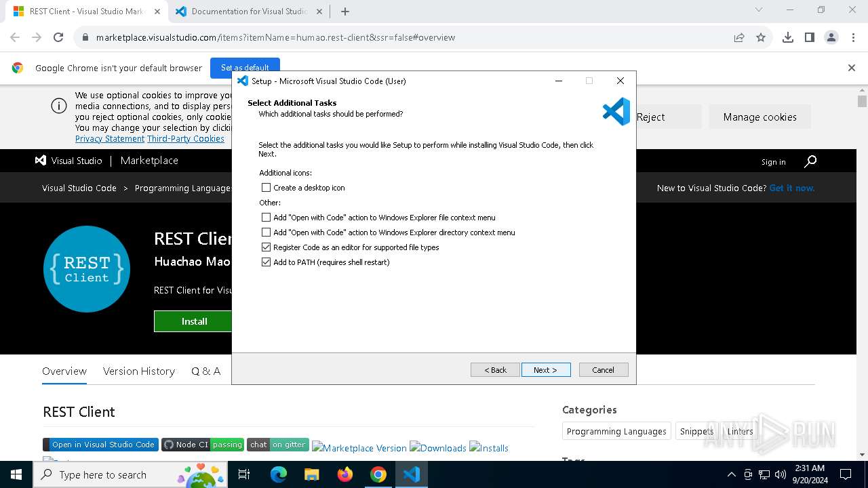Dismiss the default browser infobar
Screen dimensions: 868x488
pyautogui.click(x=852, y=68)
